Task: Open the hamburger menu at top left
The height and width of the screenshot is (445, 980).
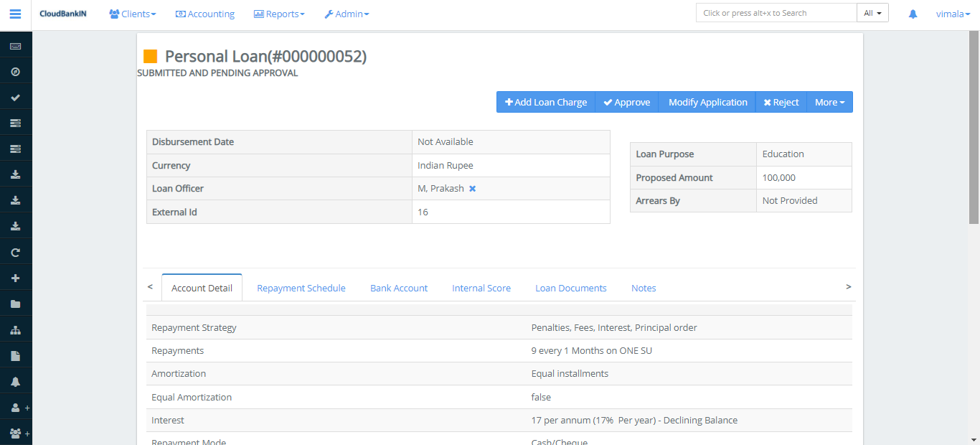Action: point(15,14)
